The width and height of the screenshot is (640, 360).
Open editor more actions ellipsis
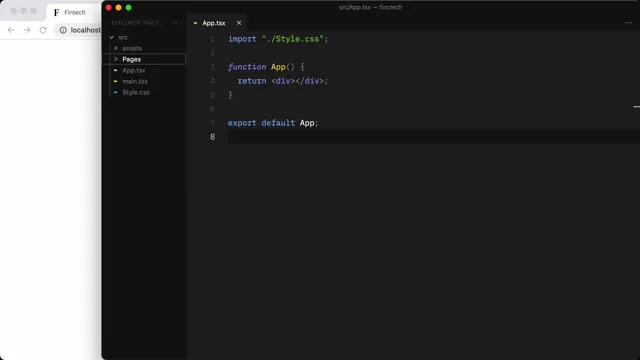(628, 23)
